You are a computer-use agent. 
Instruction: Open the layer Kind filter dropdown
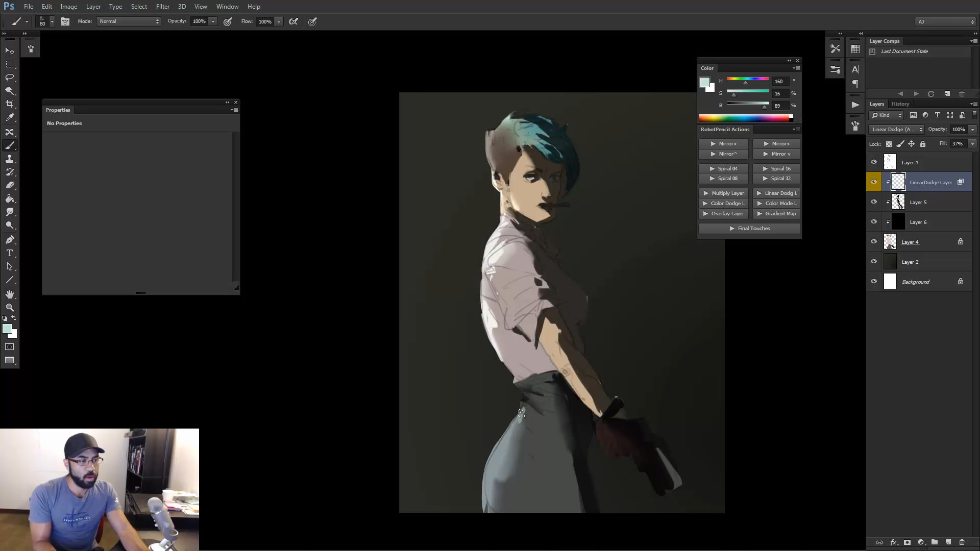[887, 115]
